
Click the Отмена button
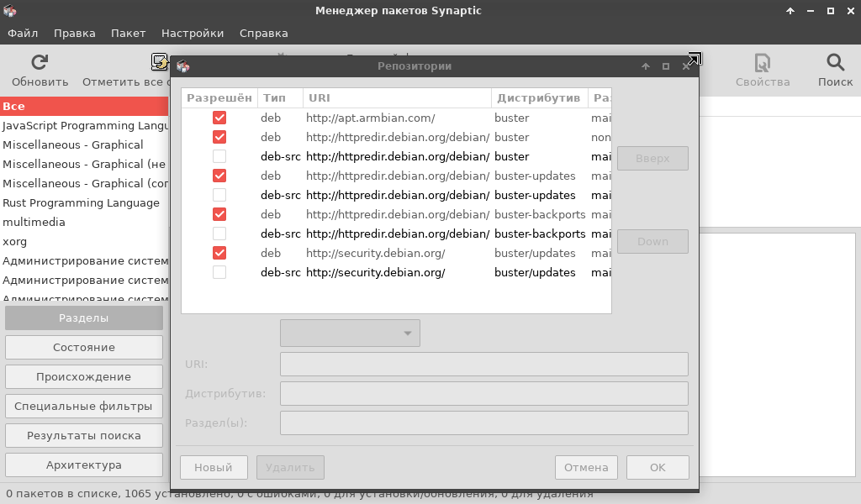pyautogui.click(x=586, y=467)
